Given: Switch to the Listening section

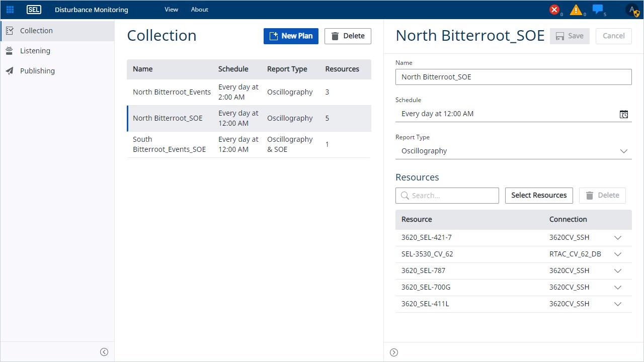Looking at the screenshot, I should [x=35, y=51].
